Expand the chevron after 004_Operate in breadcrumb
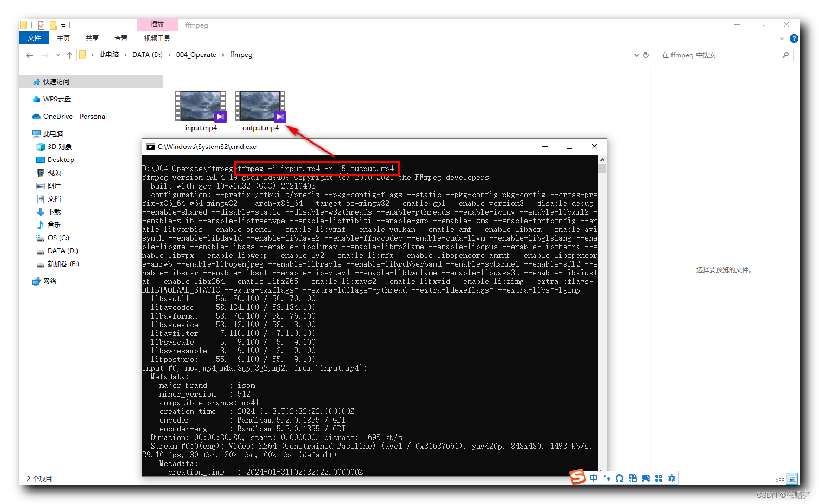This screenshot has width=819, height=504. [223, 55]
